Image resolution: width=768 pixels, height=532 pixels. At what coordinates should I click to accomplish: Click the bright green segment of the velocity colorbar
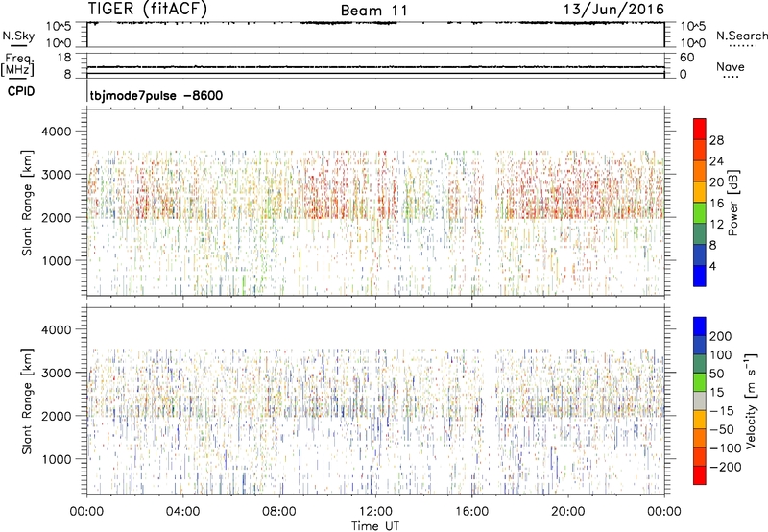point(700,382)
